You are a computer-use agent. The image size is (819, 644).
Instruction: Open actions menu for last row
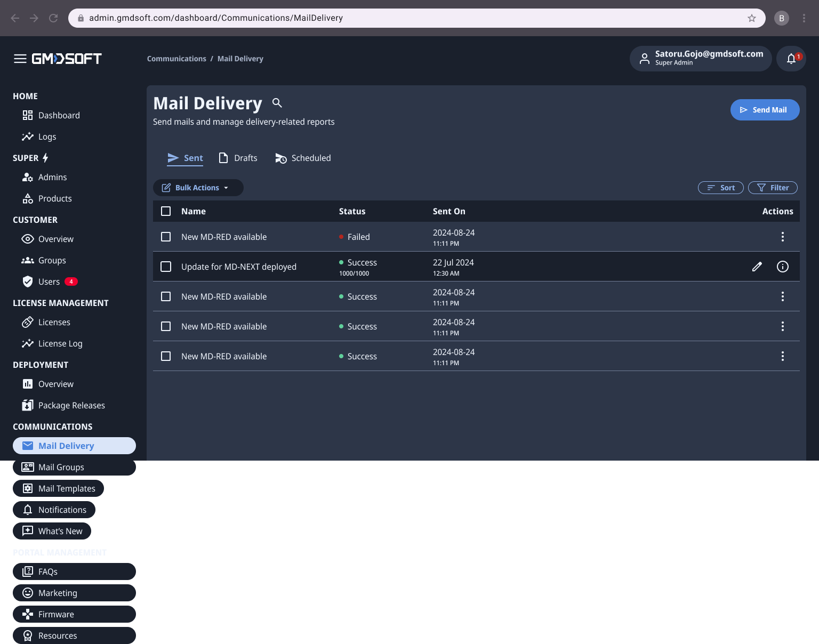click(783, 356)
